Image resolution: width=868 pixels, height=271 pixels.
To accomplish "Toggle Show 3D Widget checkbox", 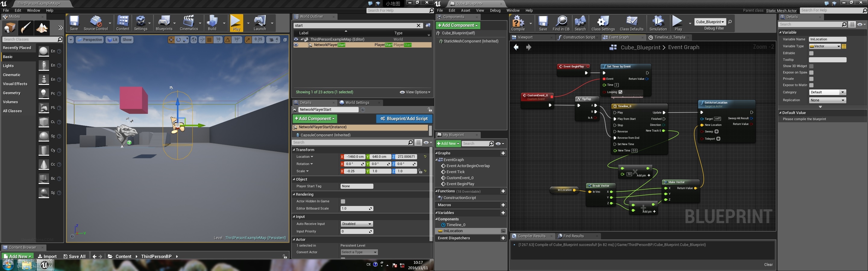I will pyautogui.click(x=811, y=66).
